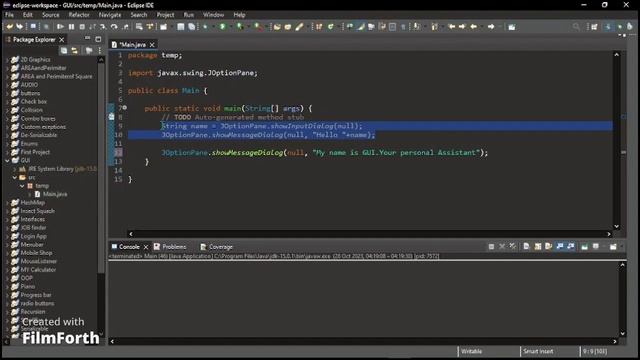The height and width of the screenshot is (360, 640).
Task: Toggle Word Wrap in Console toolbar
Action: (x=549, y=247)
